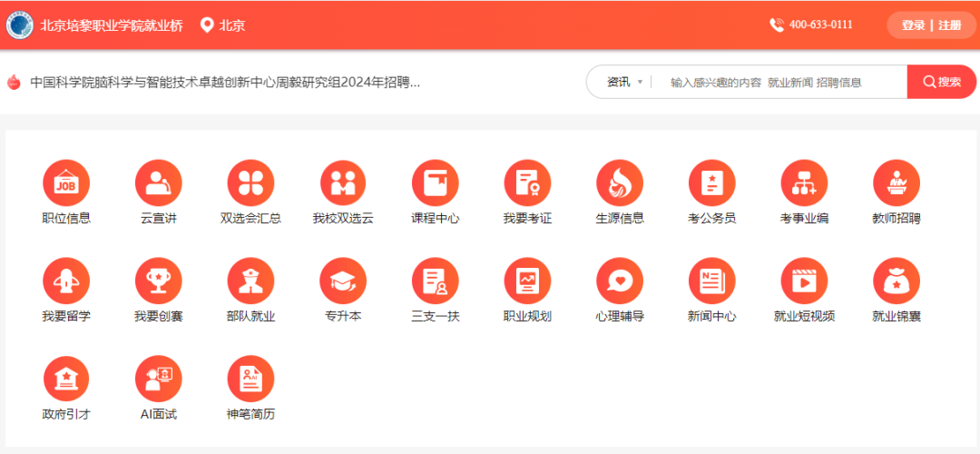Open the 北京培黎职业学院就业桥 site title

pos(112,25)
